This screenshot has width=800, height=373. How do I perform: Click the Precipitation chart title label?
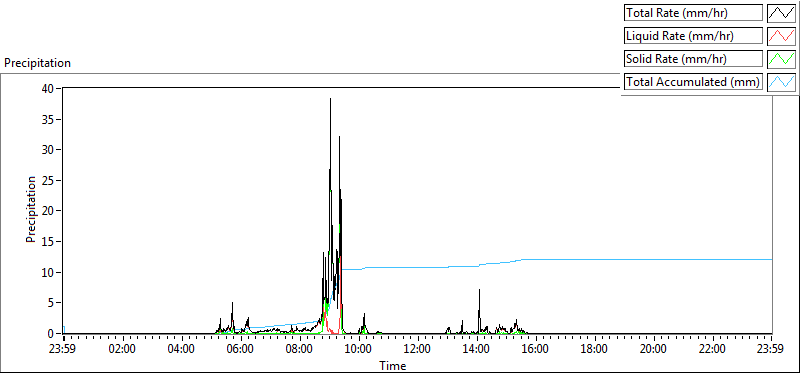point(38,63)
